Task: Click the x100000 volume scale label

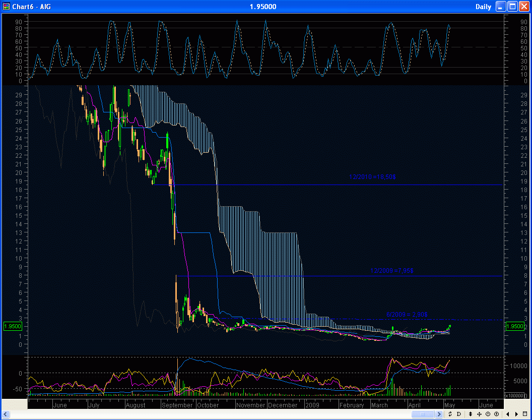Action: [x=514, y=396]
